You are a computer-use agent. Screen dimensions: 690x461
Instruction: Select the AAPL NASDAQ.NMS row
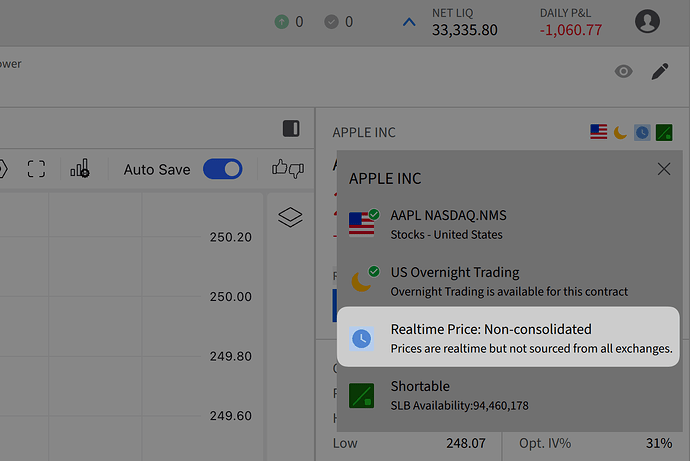click(x=508, y=224)
